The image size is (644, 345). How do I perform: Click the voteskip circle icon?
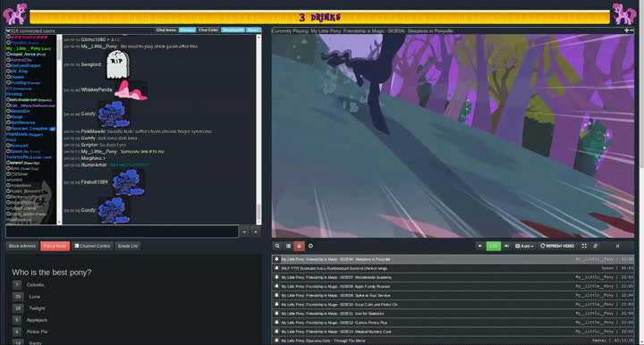[310, 246]
